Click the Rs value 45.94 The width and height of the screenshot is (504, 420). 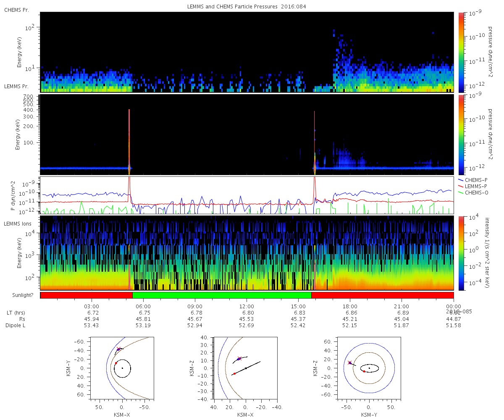[92, 319]
